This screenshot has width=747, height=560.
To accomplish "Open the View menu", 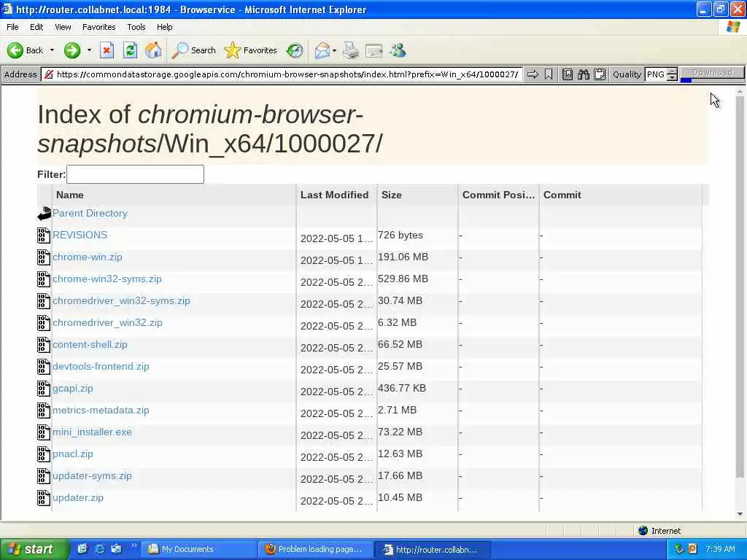I will [63, 27].
